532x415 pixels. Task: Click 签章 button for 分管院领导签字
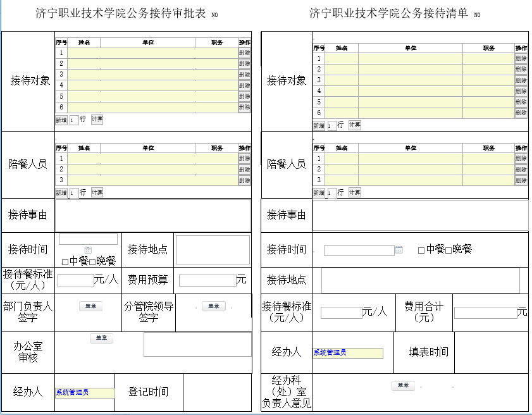213,306
